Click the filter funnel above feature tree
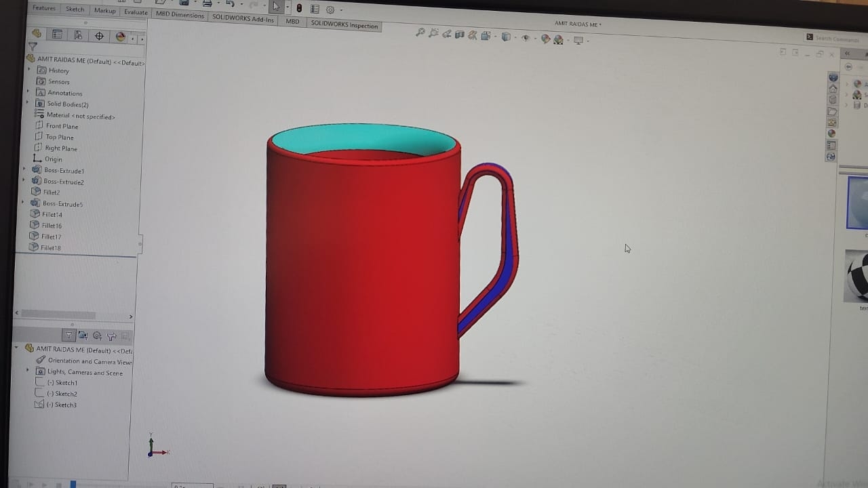Viewport: 868px width, 488px height. coord(33,47)
